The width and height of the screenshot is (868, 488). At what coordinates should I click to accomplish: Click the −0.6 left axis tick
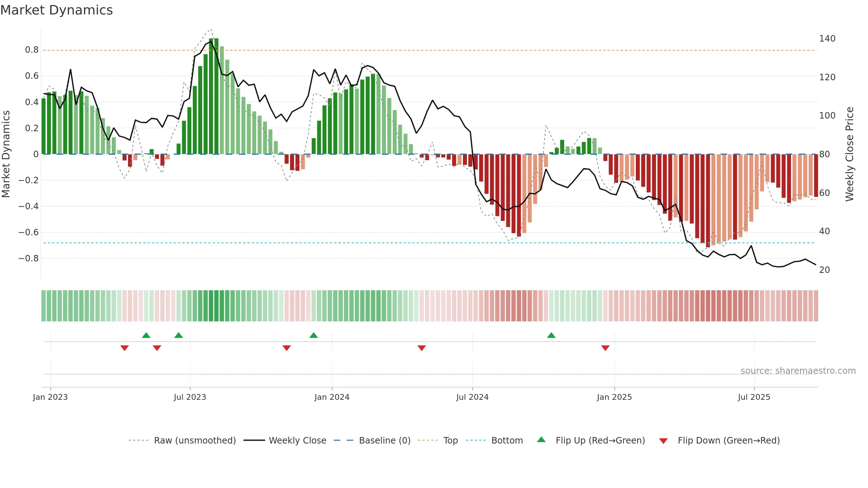pos(29,232)
